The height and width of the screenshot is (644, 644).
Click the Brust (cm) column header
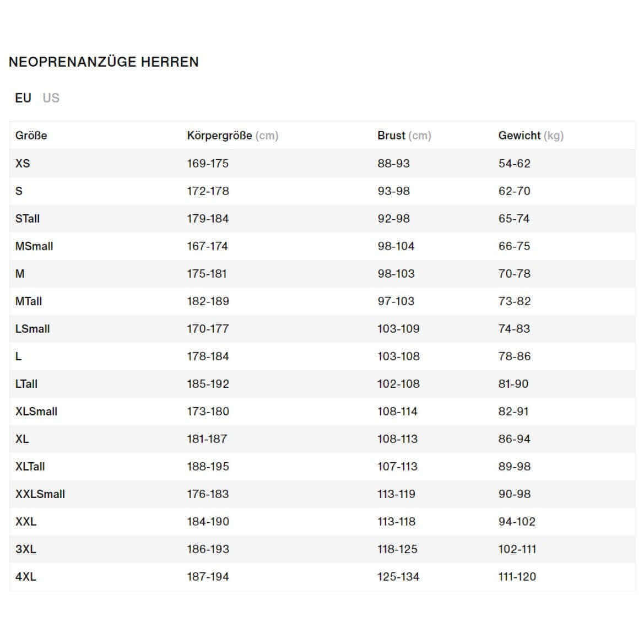pos(404,136)
